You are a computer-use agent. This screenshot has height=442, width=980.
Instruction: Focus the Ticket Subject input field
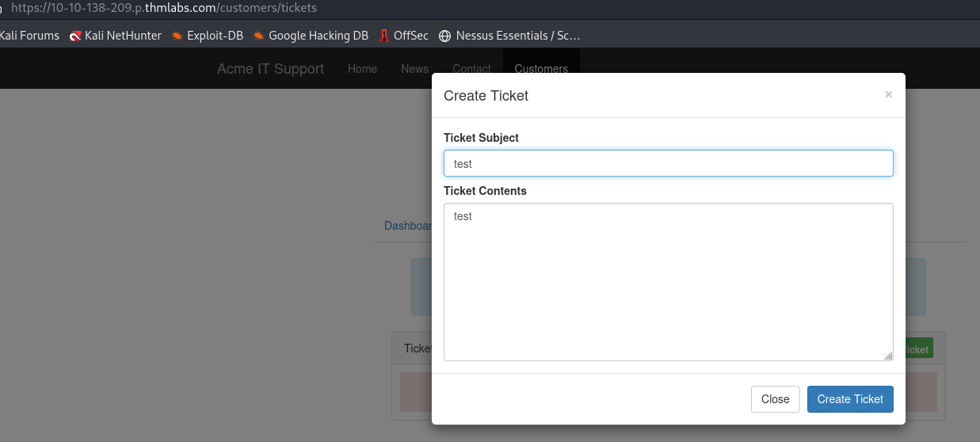(x=668, y=163)
